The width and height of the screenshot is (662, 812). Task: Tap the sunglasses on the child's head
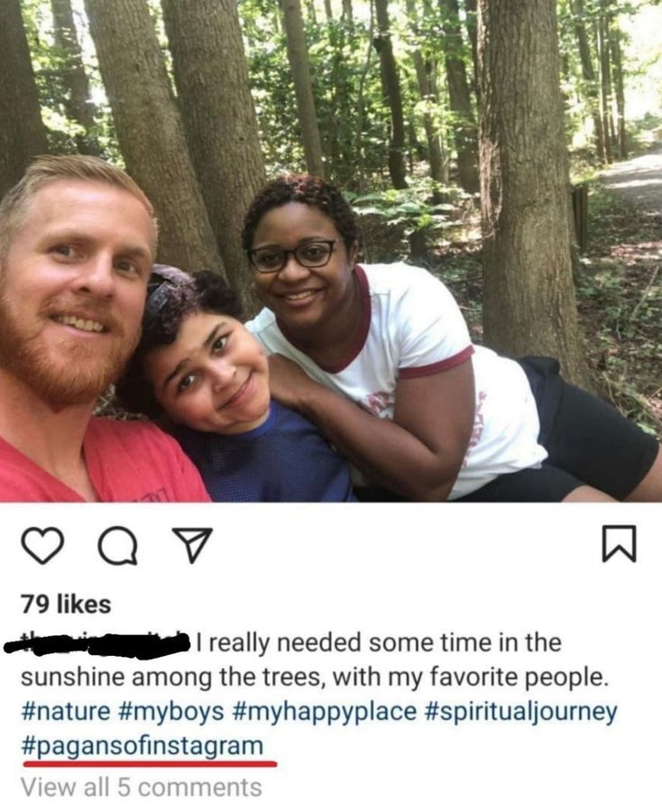click(169, 291)
